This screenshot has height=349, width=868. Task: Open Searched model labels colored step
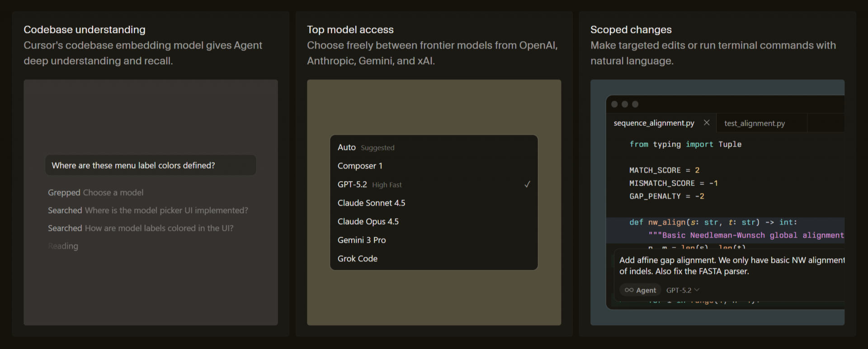point(141,229)
